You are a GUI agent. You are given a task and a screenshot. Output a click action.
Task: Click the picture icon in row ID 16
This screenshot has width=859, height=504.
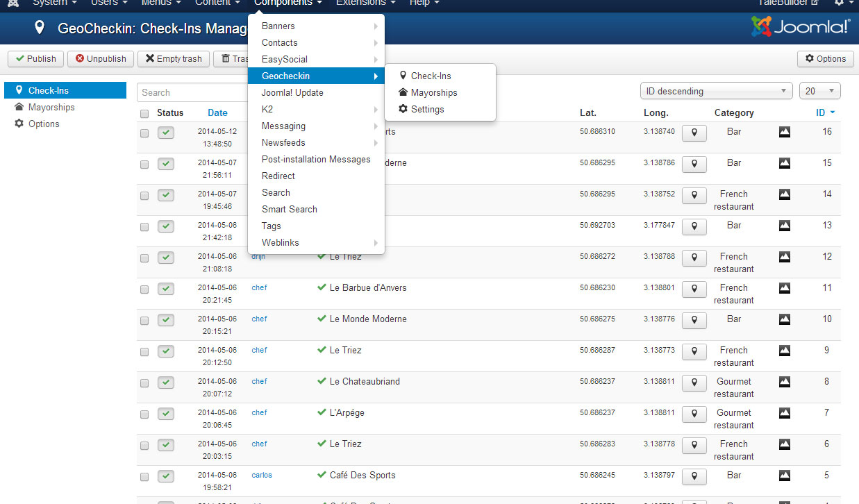pyautogui.click(x=785, y=132)
